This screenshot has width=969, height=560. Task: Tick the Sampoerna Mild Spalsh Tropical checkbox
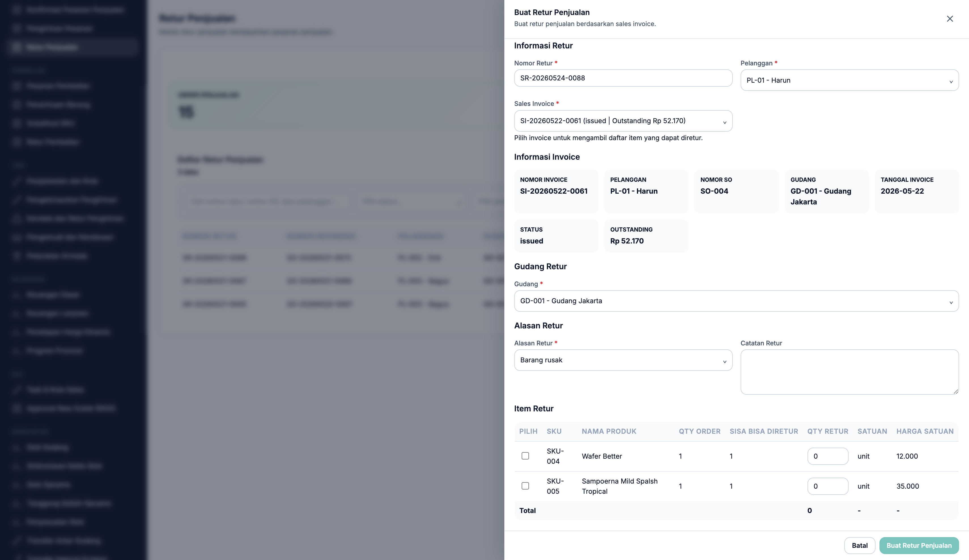525,486
